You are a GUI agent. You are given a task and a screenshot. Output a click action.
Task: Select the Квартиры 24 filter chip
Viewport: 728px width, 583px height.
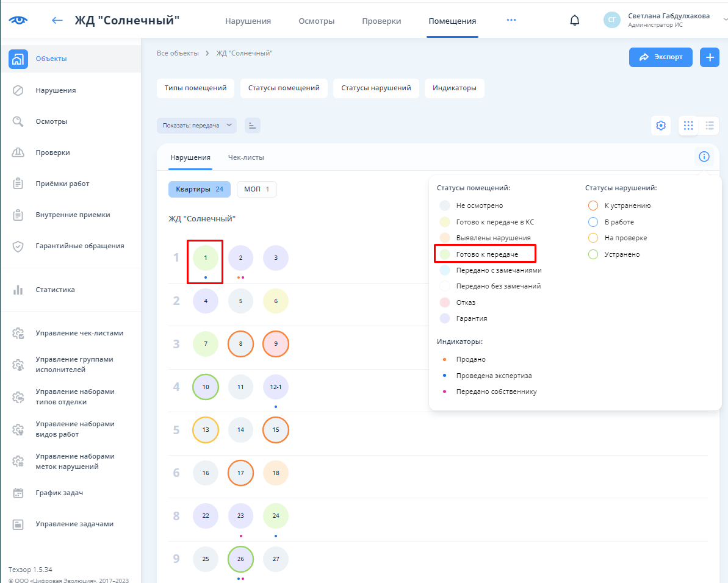click(x=199, y=190)
